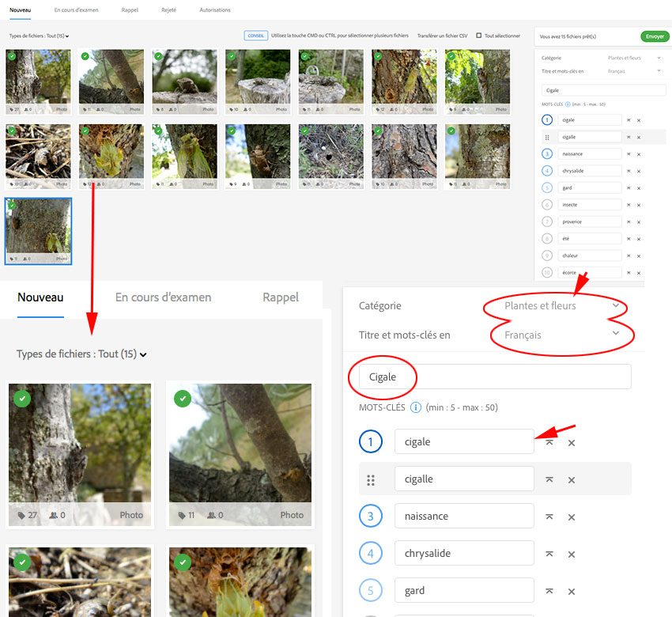Select the blue-outlined small tree trunk thumbnail
Screen dimensions: 672x617
[38, 231]
